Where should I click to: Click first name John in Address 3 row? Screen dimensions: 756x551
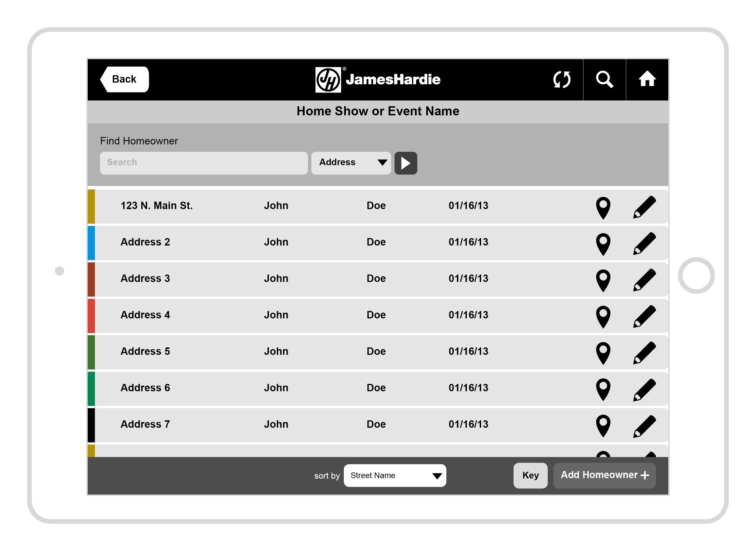pyautogui.click(x=276, y=278)
